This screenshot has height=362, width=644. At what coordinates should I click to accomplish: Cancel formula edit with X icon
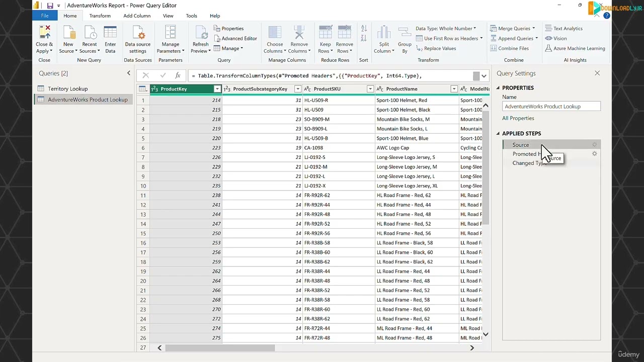(x=145, y=75)
